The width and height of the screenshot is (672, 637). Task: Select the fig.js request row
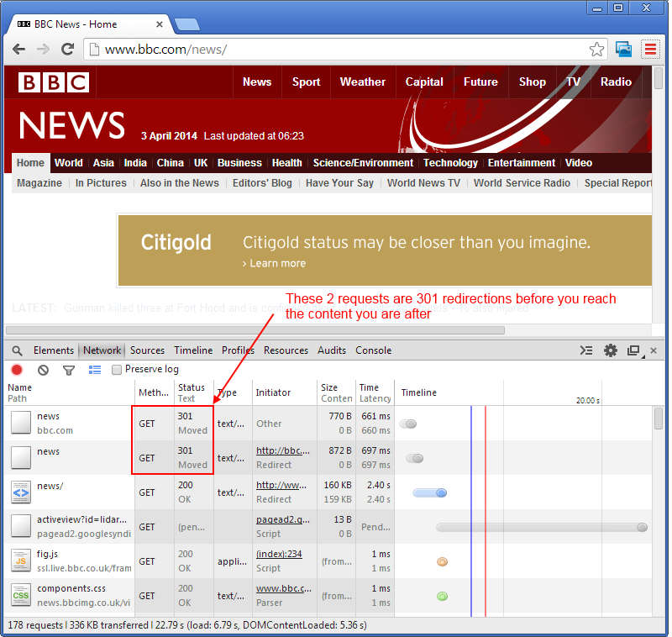pyautogui.click(x=328, y=561)
